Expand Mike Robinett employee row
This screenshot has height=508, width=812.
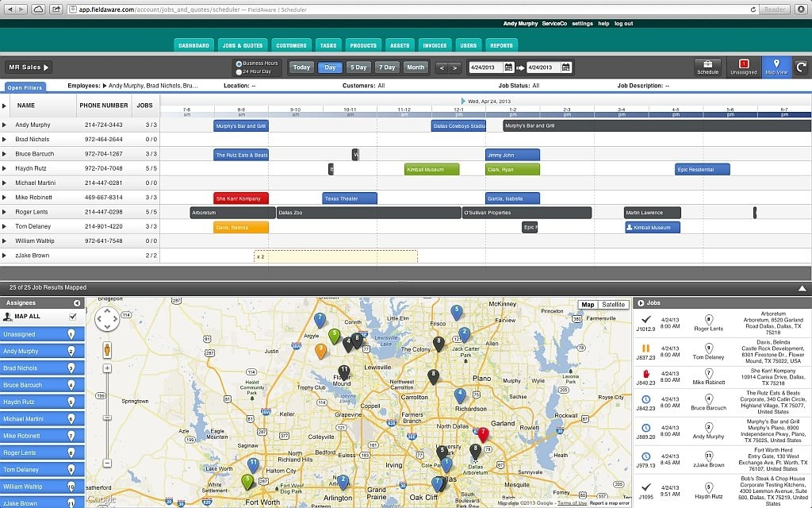click(x=4, y=198)
